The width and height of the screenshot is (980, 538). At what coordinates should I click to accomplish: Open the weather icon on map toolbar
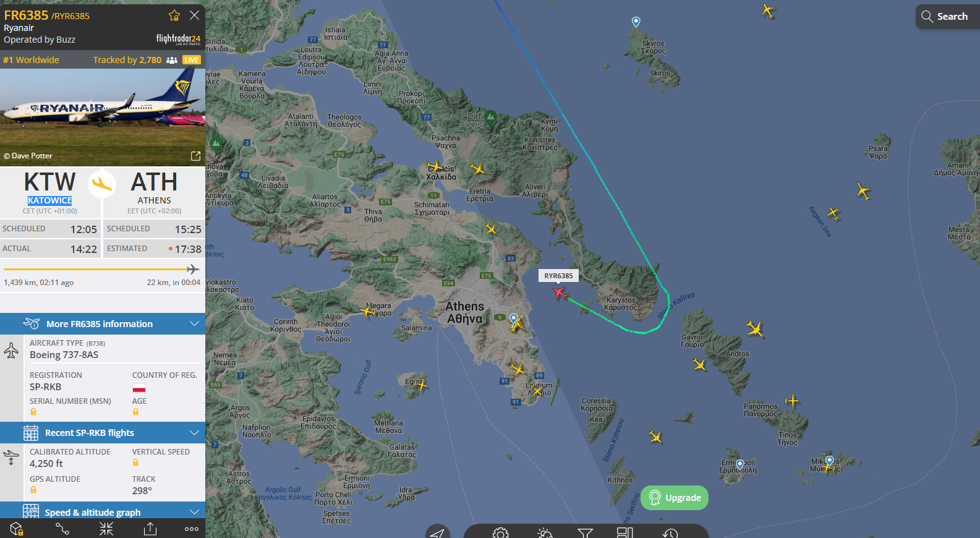[x=545, y=533]
